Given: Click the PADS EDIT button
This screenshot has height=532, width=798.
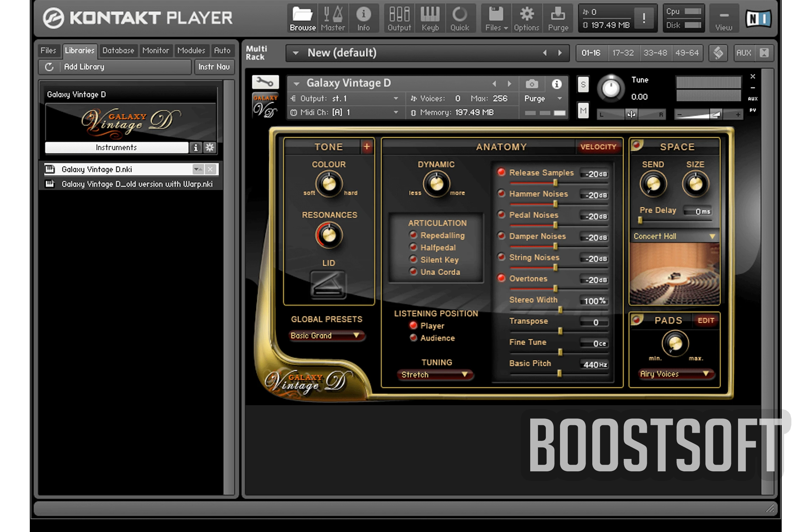Looking at the screenshot, I should (x=706, y=320).
